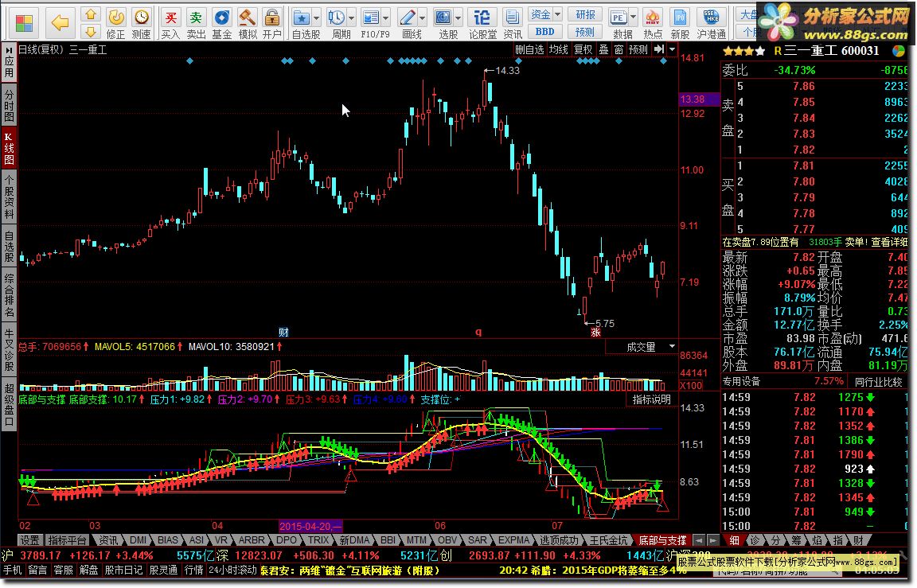The width and height of the screenshot is (917, 588).
Task: Click the 涨 marker near the 5.75 low
Action: pos(595,333)
